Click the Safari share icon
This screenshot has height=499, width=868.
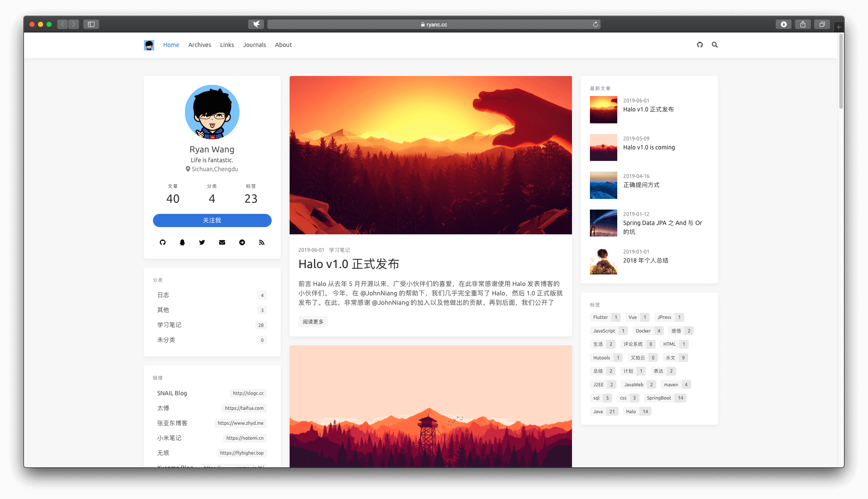[x=803, y=24]
